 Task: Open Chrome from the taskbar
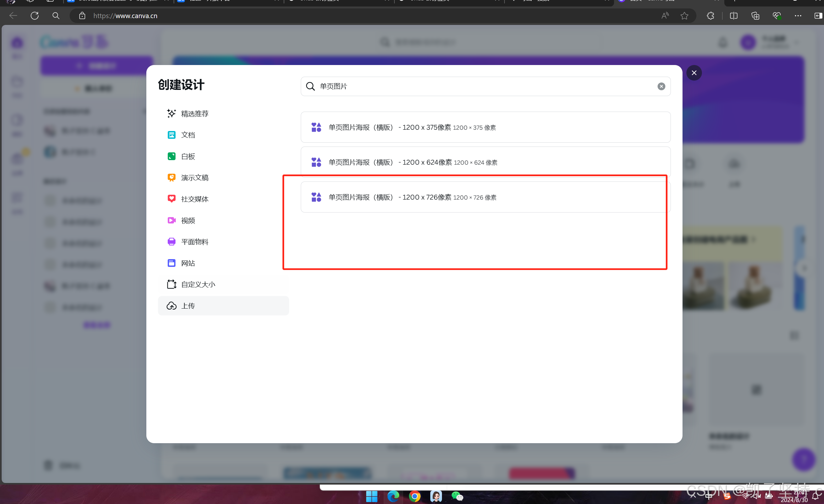pyautogui.click(x=414, y=496)
